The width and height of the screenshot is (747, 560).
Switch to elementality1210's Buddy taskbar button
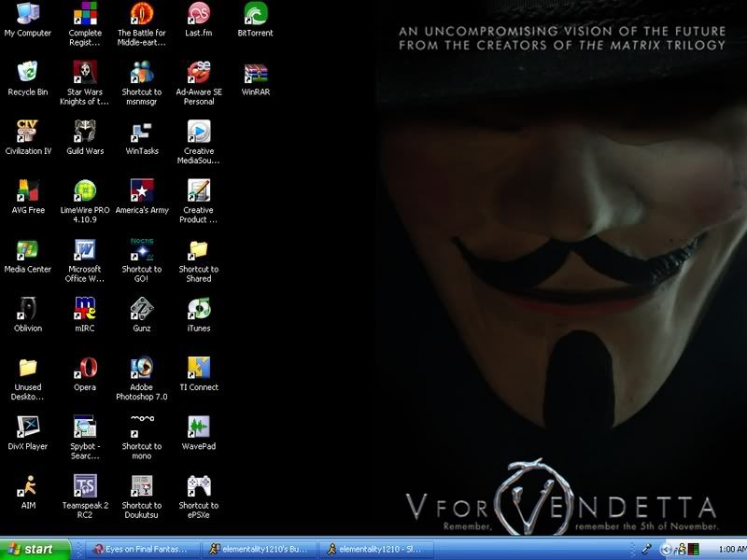point(259,549)
